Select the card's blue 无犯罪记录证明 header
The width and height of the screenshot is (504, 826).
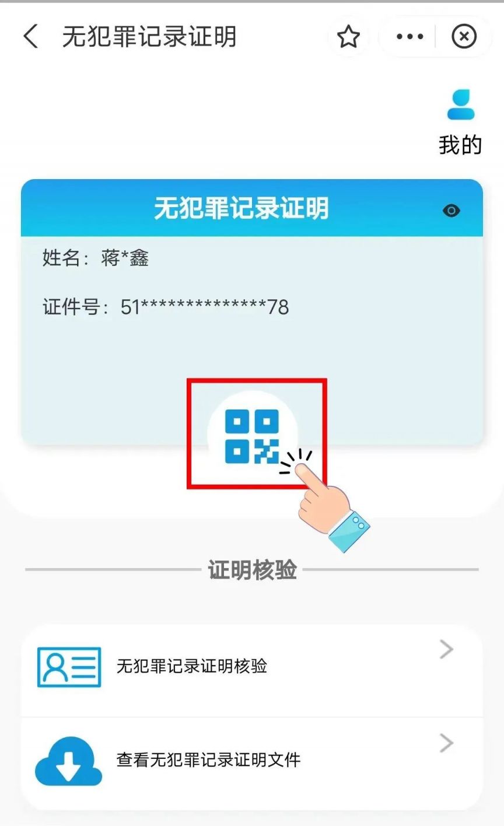click(252, 208)
